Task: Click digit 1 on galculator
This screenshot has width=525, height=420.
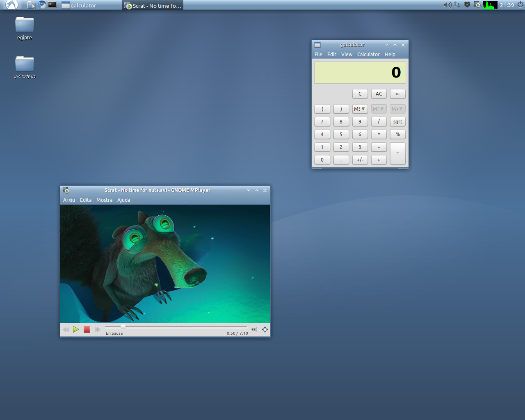Action: tap(322, 147)
